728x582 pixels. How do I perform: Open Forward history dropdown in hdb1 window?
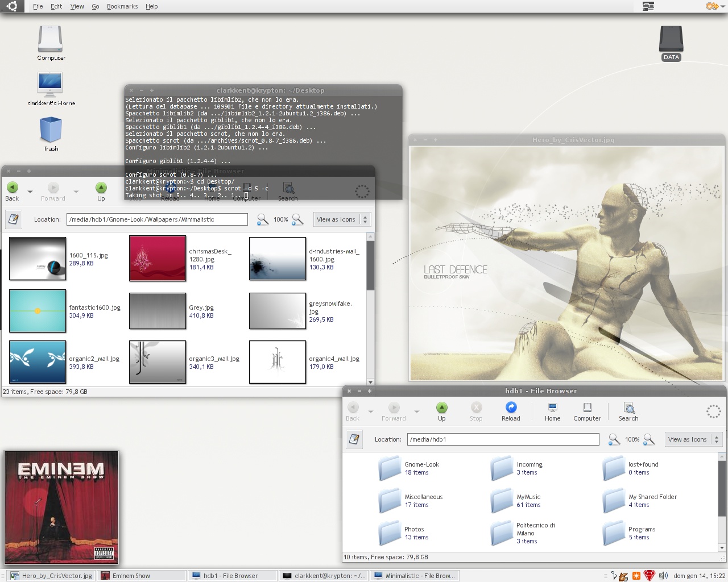[x=416, y=411]
